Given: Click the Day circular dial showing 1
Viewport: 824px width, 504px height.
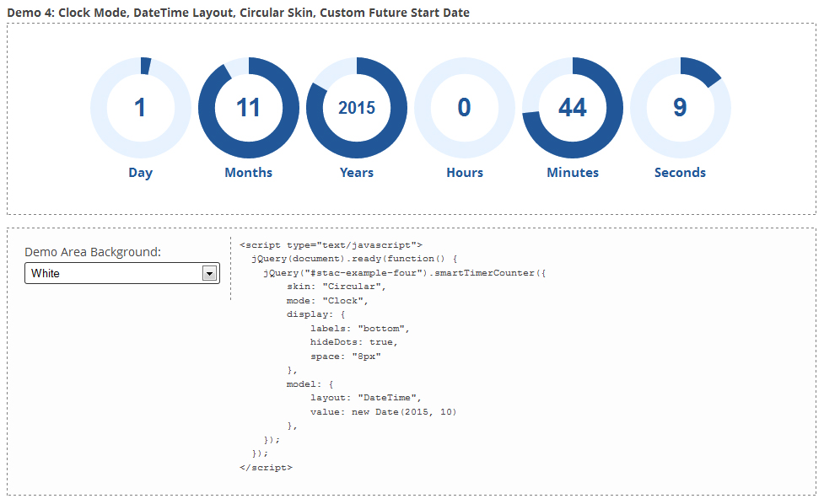Looking at the screenshot, I should tap(140, 108).
